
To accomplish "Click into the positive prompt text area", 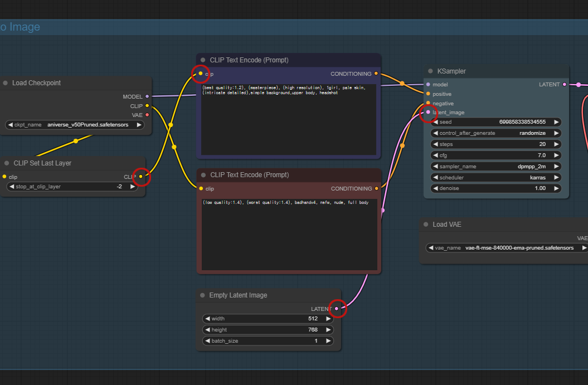I will (x=288, y=119).
